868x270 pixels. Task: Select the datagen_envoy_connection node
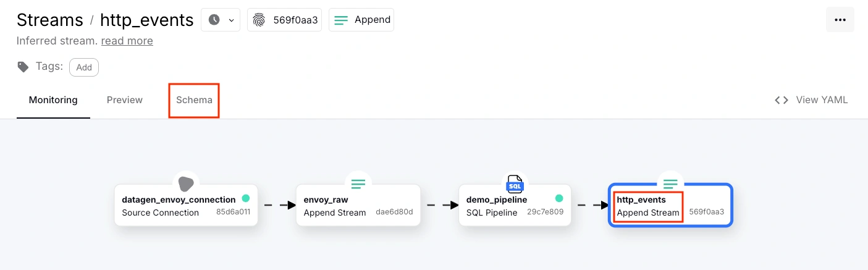[186, 205]
